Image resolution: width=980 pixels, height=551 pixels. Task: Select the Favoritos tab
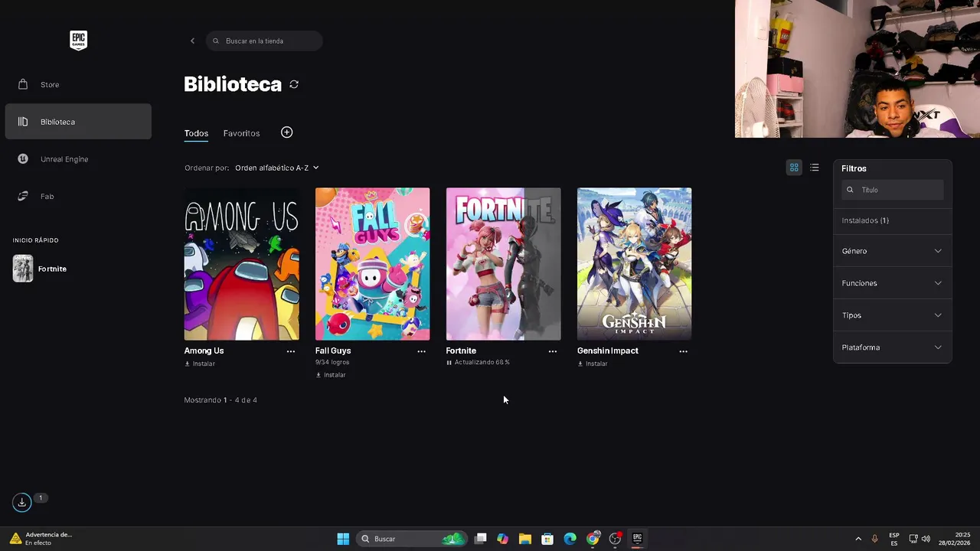coord(241,133)
